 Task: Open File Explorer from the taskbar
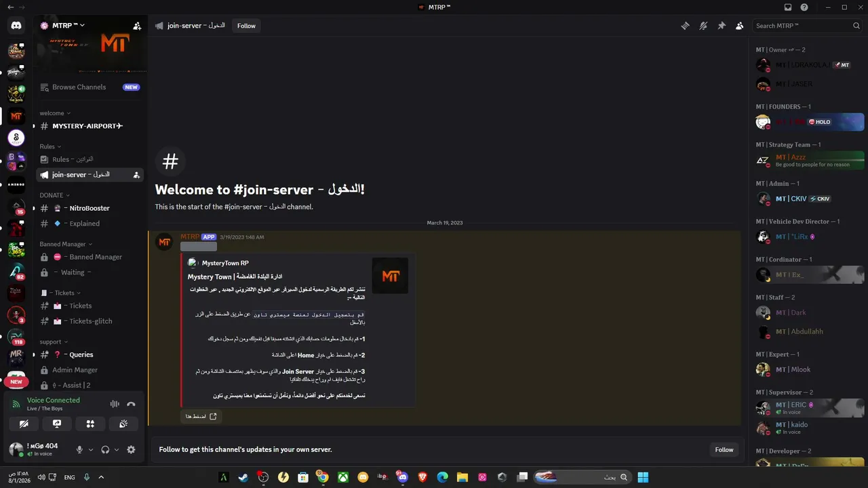pos(462,477)
